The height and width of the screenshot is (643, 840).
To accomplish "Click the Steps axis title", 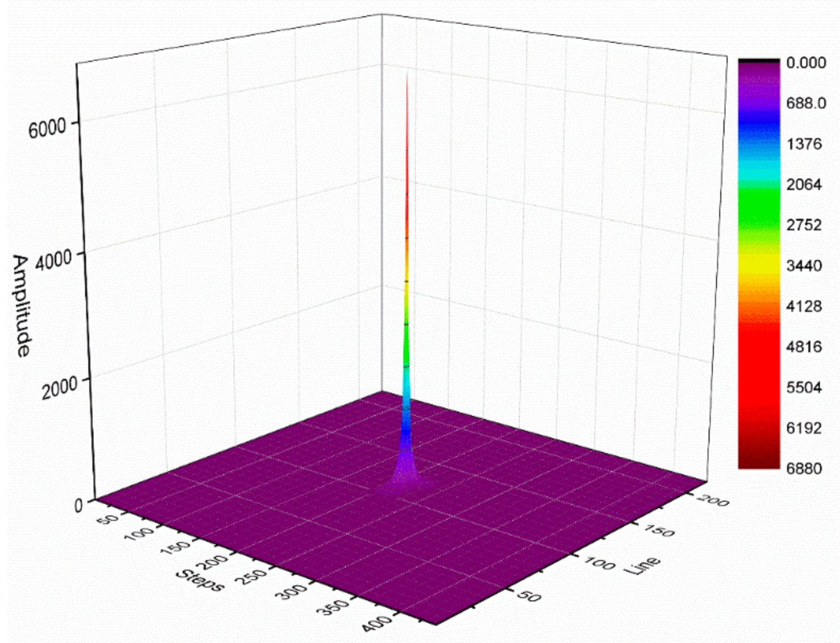I will [x=200, y=580].
